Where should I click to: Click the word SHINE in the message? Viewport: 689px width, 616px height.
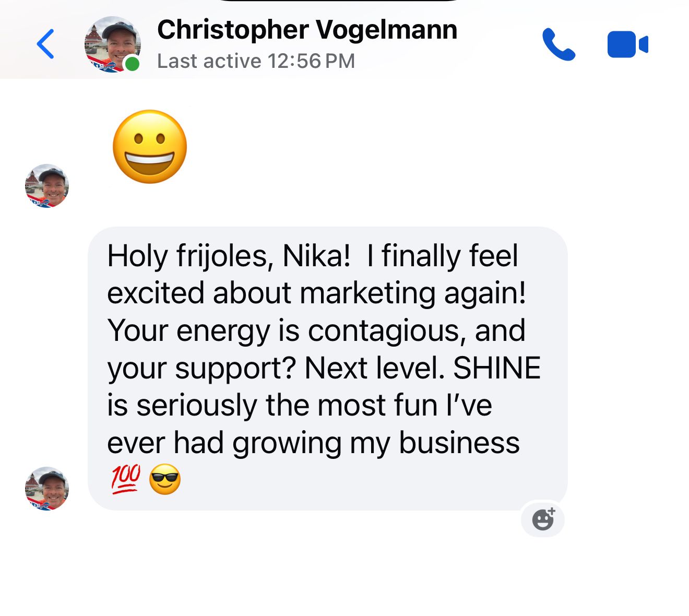click(x=497, y=368)
